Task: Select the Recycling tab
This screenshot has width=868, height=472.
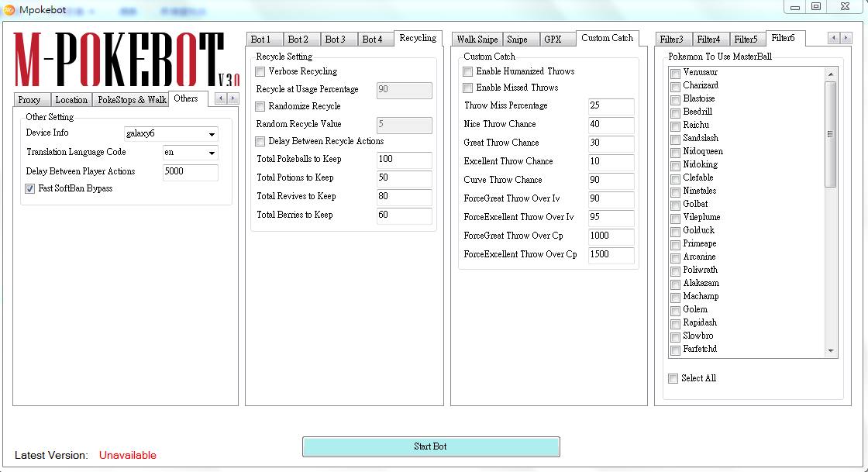Action: pos(418,38)
